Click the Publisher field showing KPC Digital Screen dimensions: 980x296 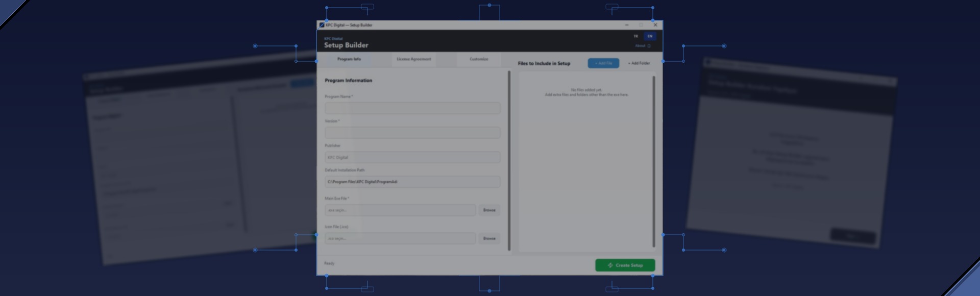pos(412,157)
